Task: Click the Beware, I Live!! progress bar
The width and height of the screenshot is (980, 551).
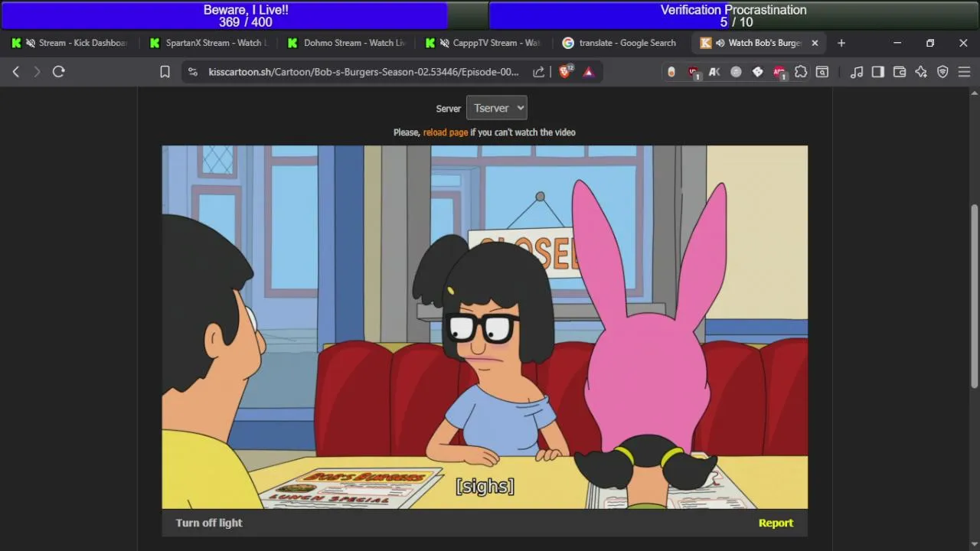Action: pyautogui.click(x=244, y=15)
